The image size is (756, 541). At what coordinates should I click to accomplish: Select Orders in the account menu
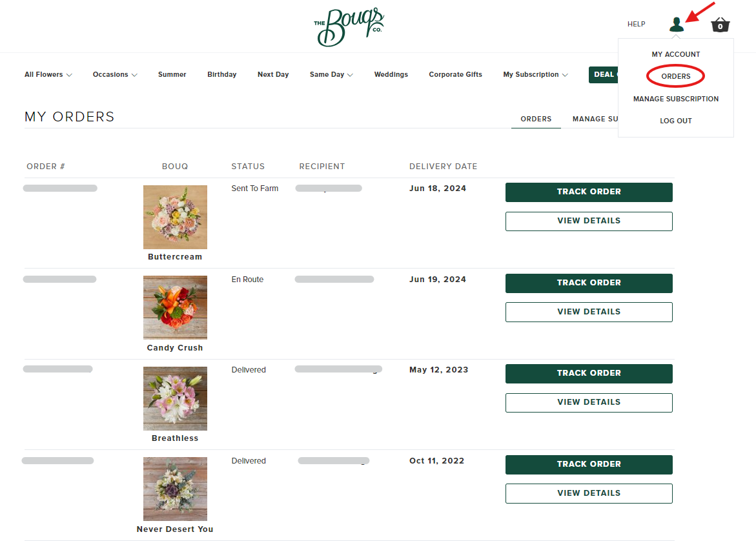click(x=675, y=76)
